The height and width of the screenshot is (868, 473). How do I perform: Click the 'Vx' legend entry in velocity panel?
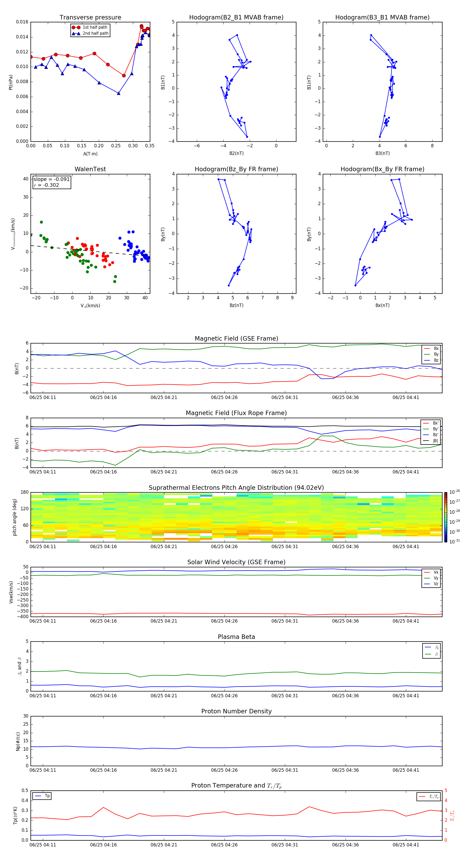(431, 572)
